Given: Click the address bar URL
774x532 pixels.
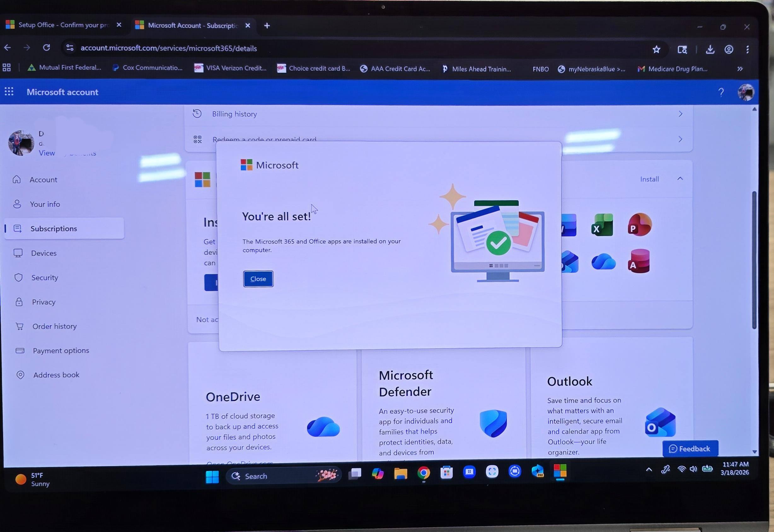Looking at the screenshot, I should [169, 48].
